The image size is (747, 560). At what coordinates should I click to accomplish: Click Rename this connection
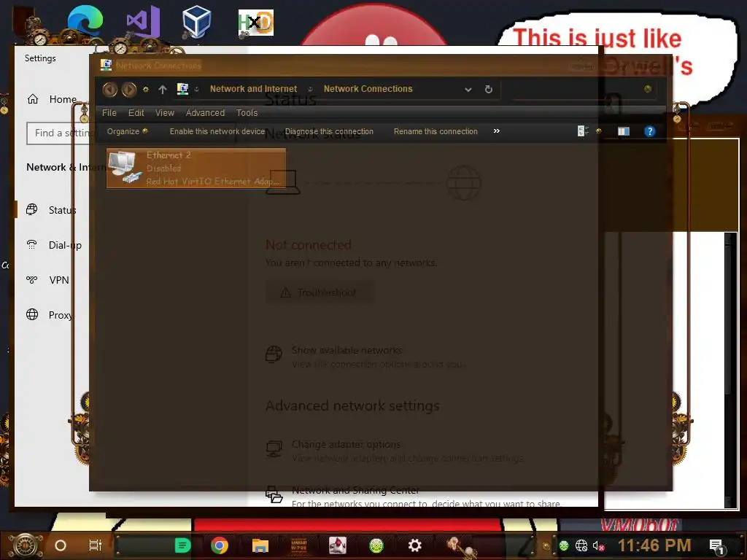point(436,131)
